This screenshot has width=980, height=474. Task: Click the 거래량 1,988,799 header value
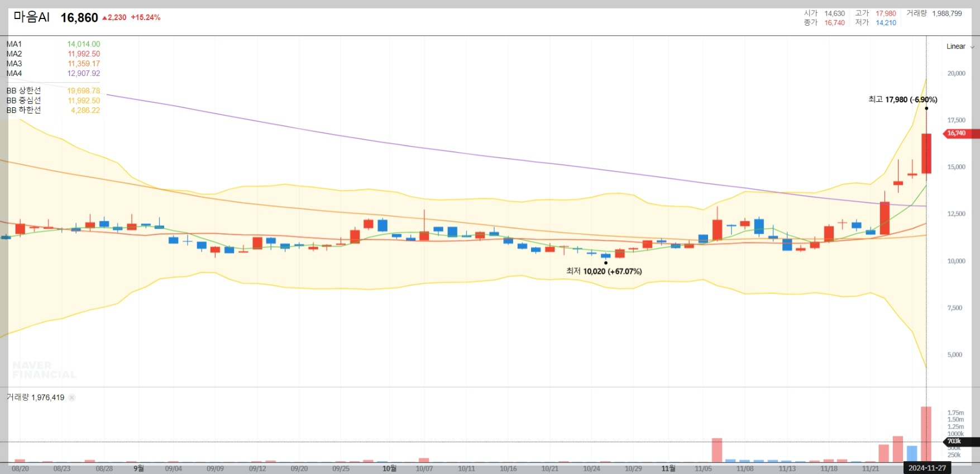(934, 13)
